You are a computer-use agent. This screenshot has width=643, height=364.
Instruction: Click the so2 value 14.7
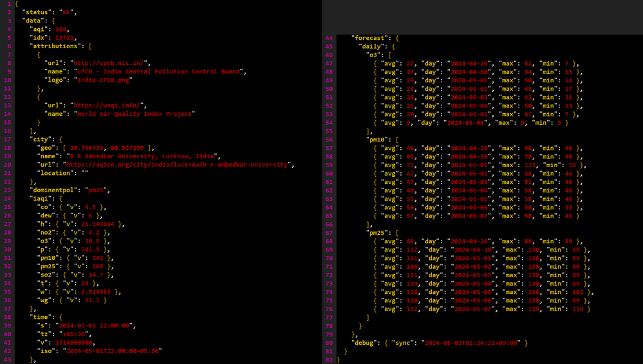point(96,275)
